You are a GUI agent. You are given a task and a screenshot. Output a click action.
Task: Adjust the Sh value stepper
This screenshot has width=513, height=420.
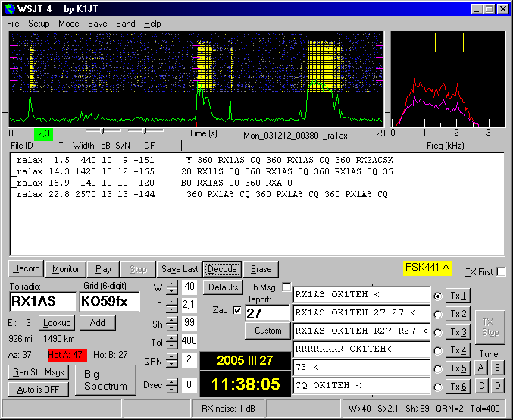tap(172, 324)
